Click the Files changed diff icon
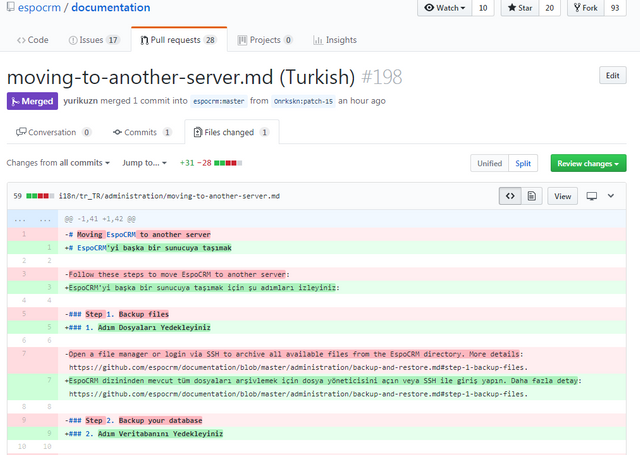This screenshot has height=455, width=640. point(198,132)
